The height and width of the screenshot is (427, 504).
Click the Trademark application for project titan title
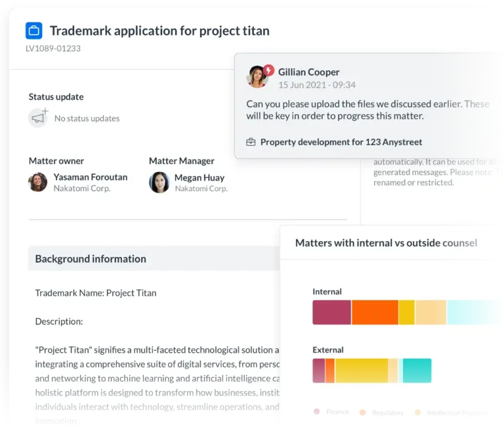159,31
